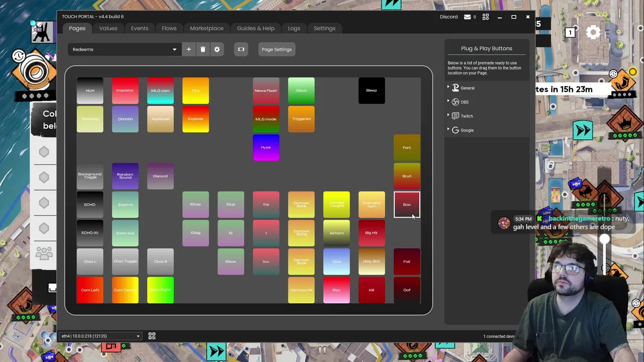Open the Flows tab

pyautogui.click(x=169, y=28)
